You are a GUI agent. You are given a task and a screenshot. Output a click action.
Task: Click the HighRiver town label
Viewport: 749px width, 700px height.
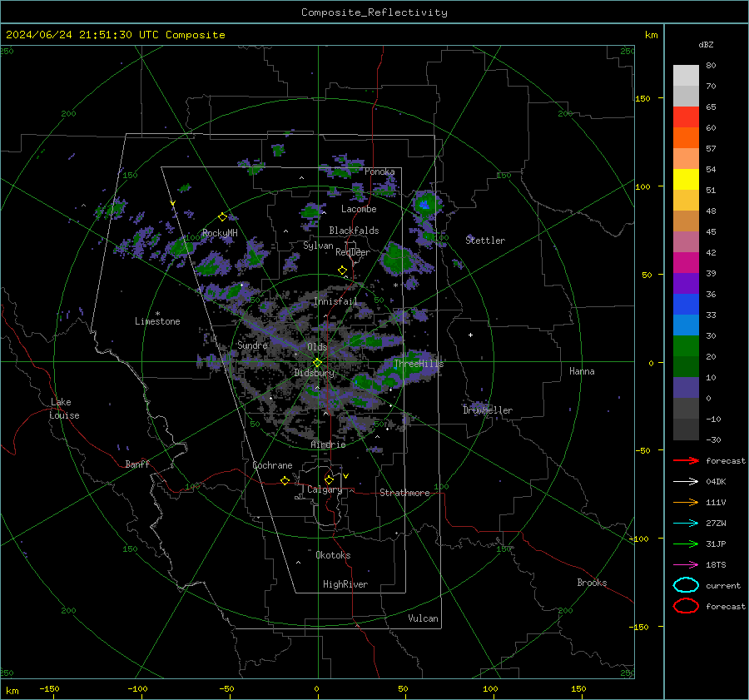click(x=345, y=584)
